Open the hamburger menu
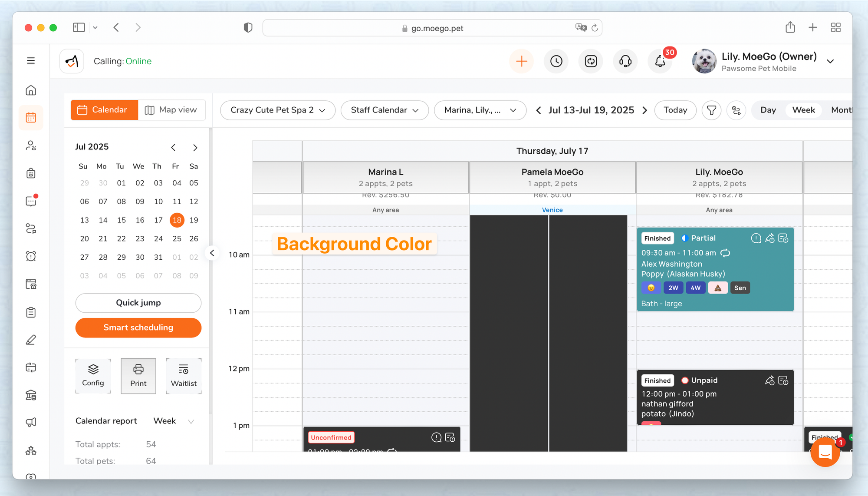Image resolution: width=868 pixels, height=496 pixels. [x=31, y=61]
